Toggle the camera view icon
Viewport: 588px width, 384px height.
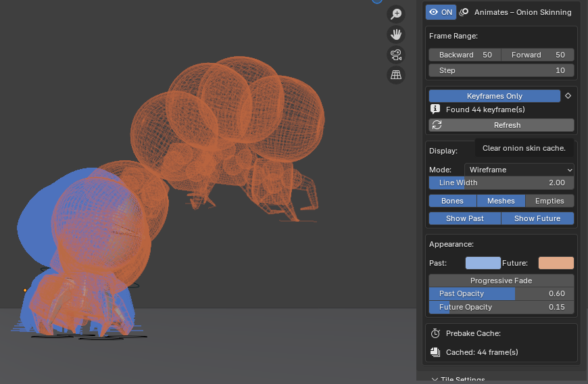pos(396,55)
